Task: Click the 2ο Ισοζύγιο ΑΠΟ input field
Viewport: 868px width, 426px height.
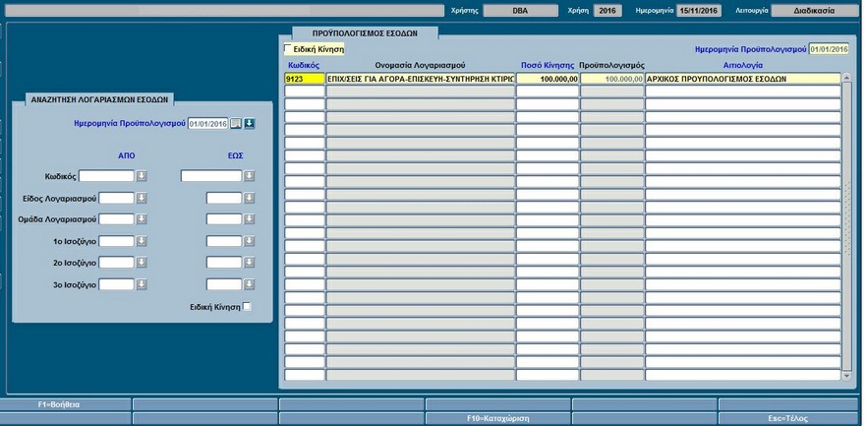Action: click(116, 263)
